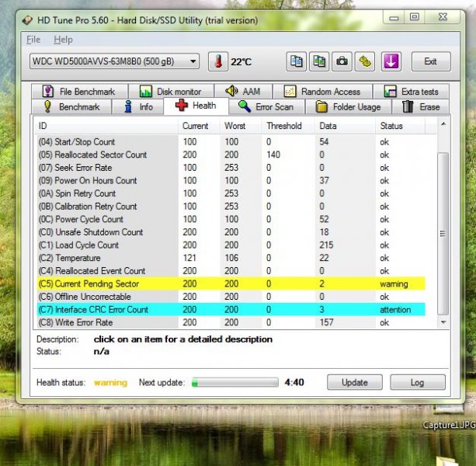
Task: Switch to the Error Scan tab
Action: (266, 107)
